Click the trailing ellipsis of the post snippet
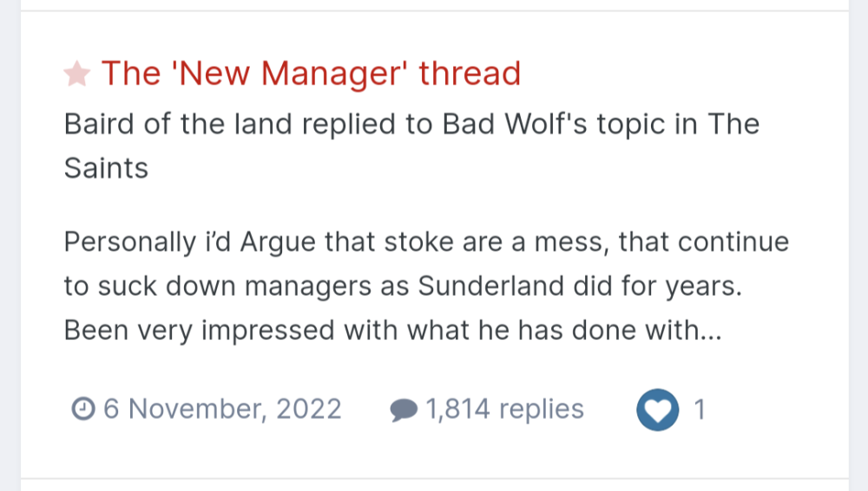This screenshot has width=868, height=491. [x=709, y=331]
